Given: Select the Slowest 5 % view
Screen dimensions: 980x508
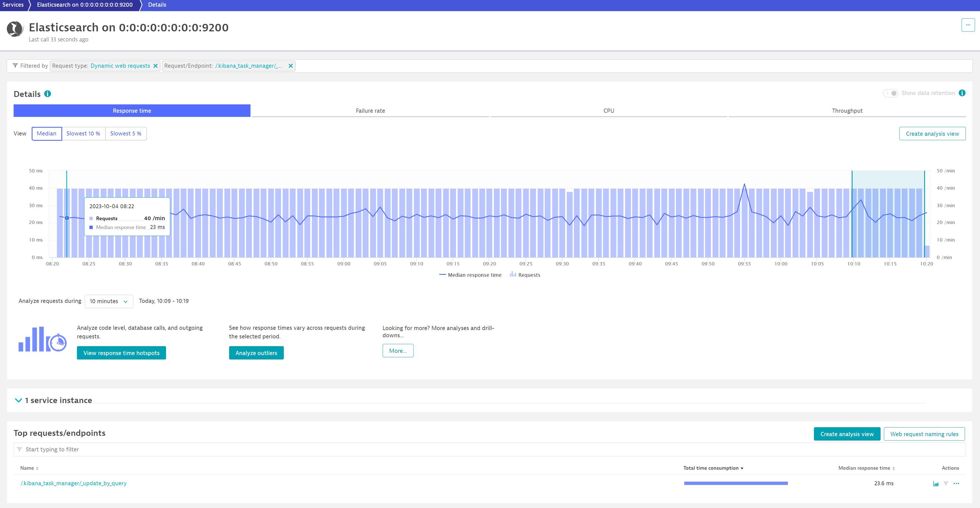Looking at the screenshot, I should (126, 134).
